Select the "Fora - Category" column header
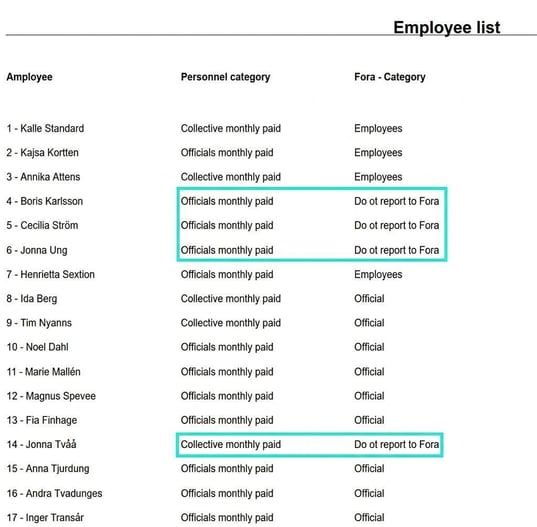537x527 pixels. tap(390, 77)
